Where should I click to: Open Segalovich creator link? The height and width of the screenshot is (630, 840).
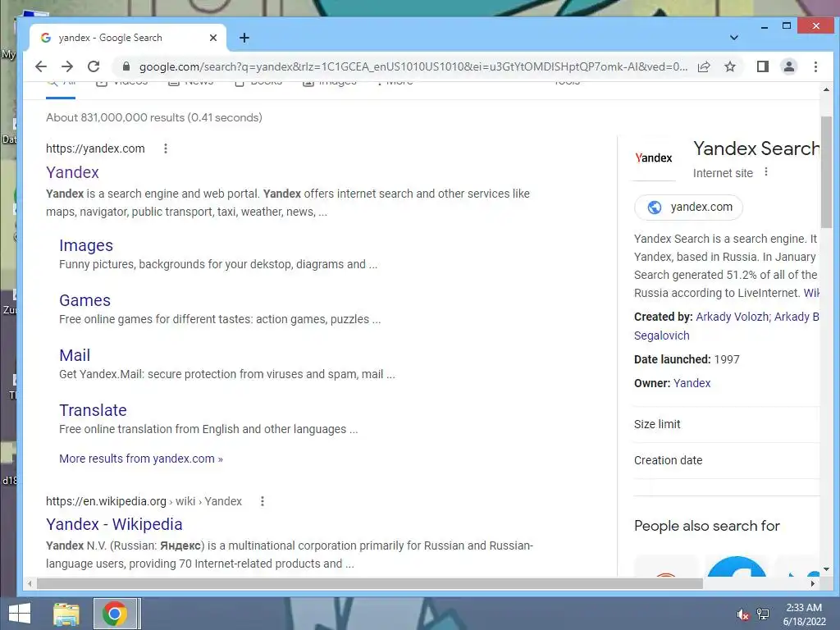point(662,336)
